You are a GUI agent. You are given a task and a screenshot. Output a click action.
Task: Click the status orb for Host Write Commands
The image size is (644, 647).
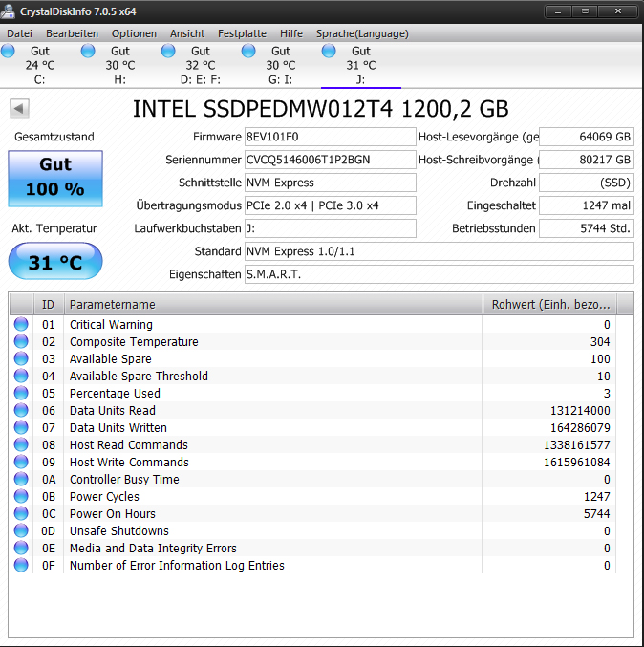click(x=21, y=462)
